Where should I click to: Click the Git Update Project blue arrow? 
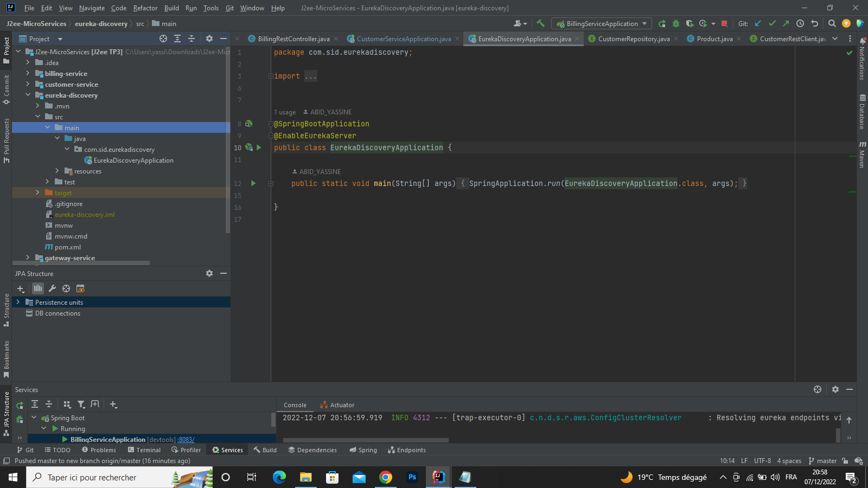point(758,23)
